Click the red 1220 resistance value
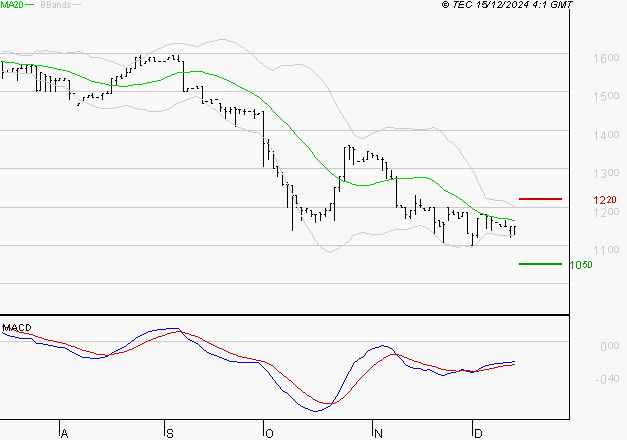627x440 pixels. point(605,200)
